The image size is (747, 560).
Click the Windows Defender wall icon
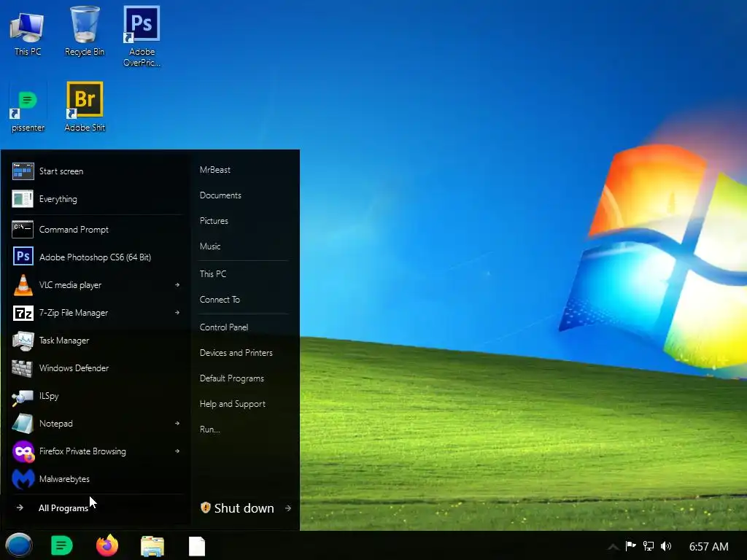tap(23, 368)
